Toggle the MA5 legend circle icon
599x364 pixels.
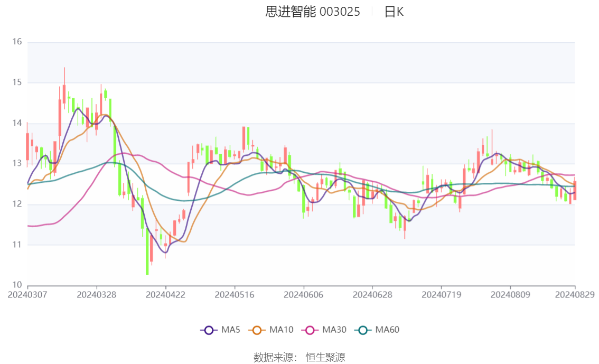[x=209, y=330]
